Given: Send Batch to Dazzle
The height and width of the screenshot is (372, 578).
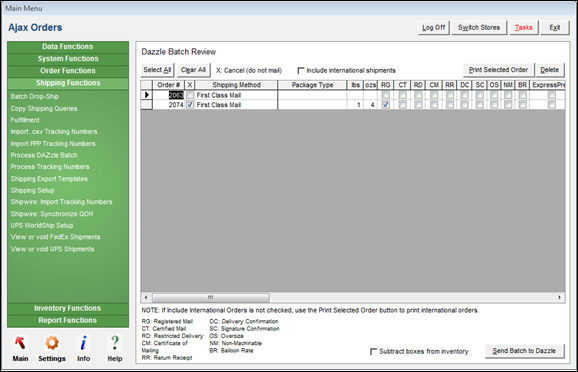Looking at the screenshot, I should tap(524, 351).
